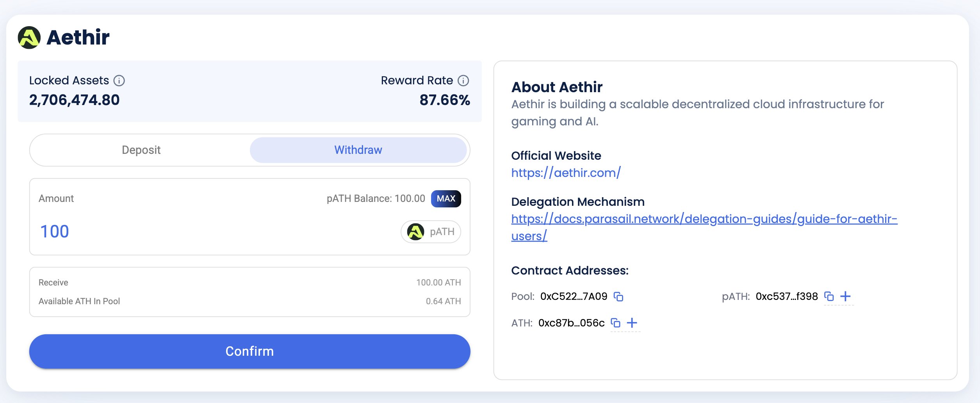Click the Amount label
The image size is (980, 403).
pos(56,198)
